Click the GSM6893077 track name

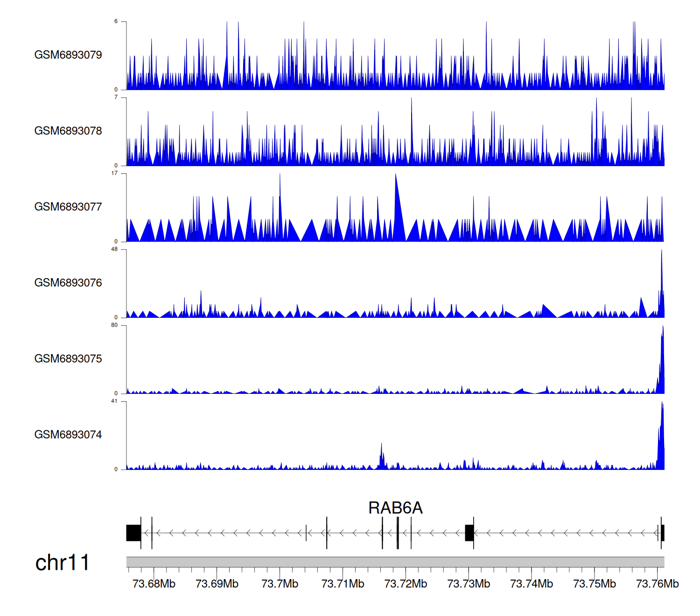click(68, 207)
